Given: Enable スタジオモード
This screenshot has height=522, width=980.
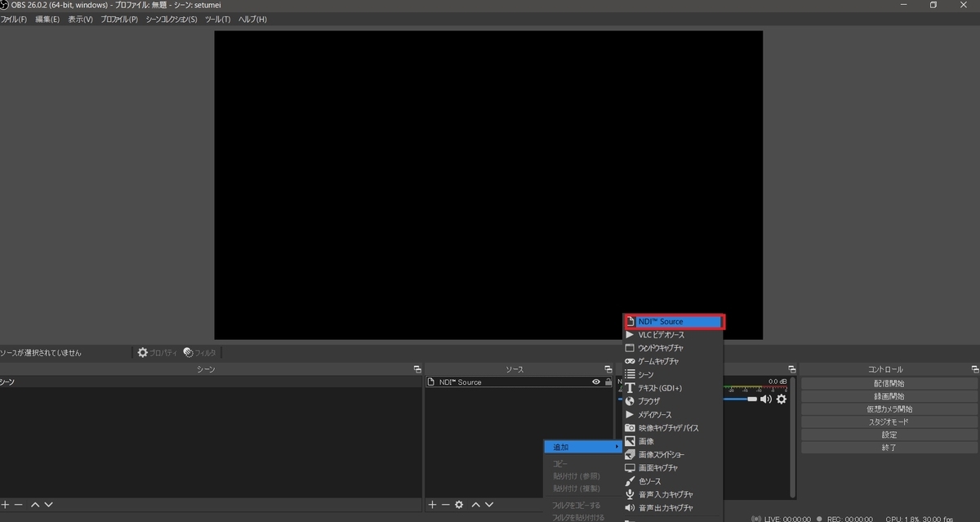Looking at the screenshot, I should tap(889, 422).
